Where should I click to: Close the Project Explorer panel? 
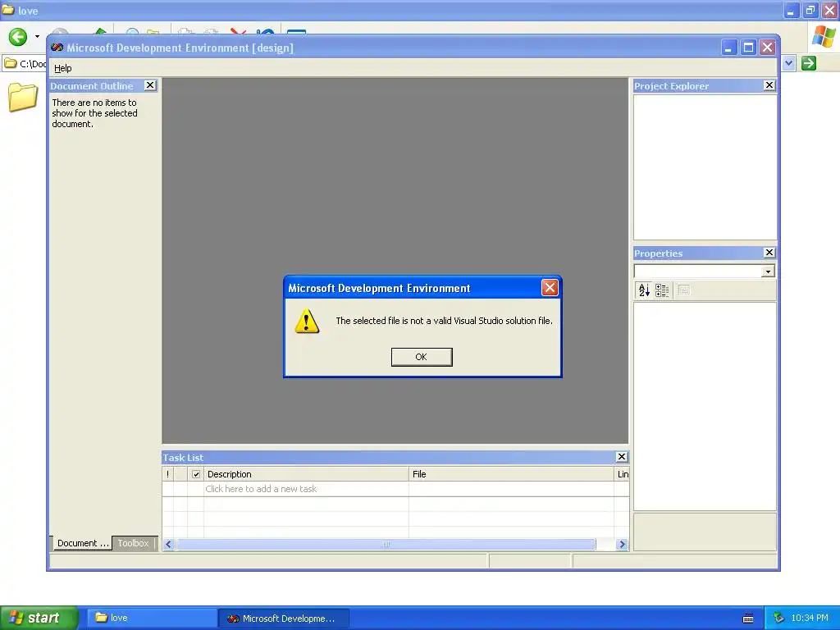[x=769, y=85]
